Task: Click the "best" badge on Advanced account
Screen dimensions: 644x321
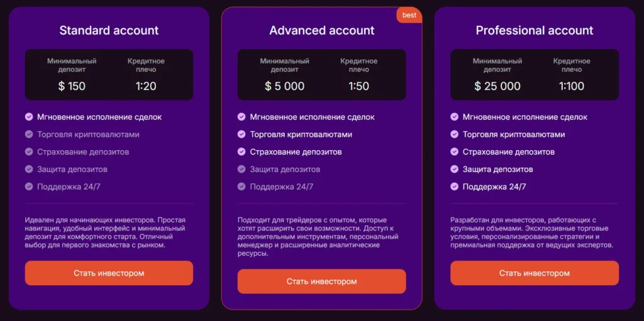Action: coord(409,15)
